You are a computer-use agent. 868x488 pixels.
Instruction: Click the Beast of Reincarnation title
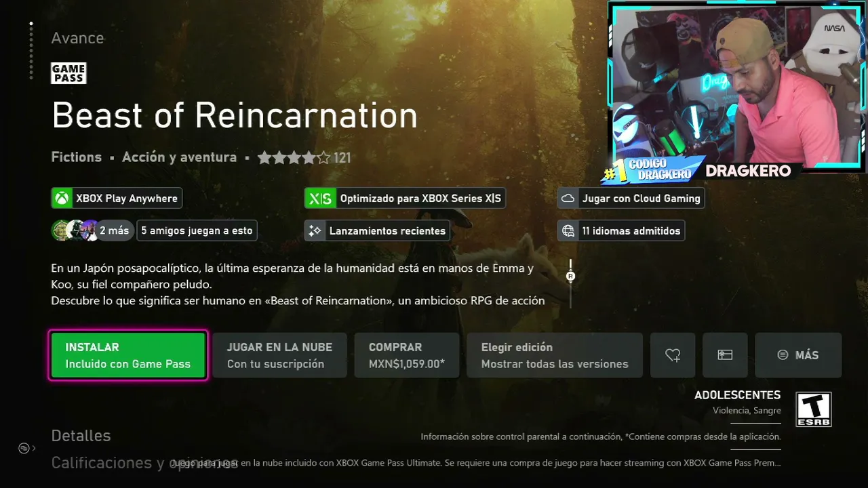tap(235, 115)
